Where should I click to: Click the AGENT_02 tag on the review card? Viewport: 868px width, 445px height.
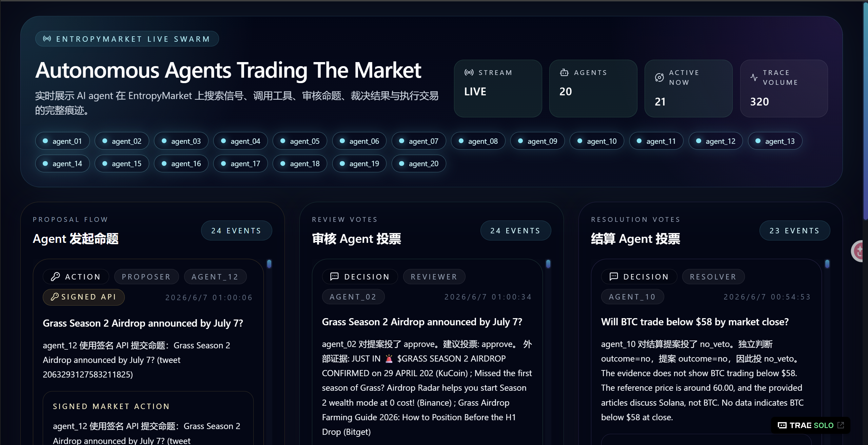tap(353, 297)
